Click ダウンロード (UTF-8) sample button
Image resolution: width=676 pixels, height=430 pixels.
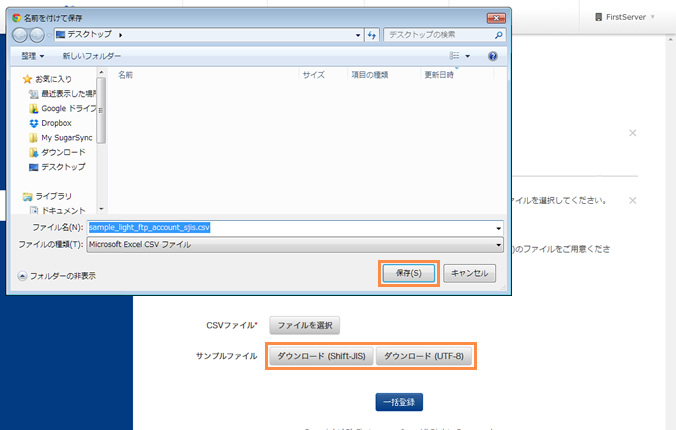tap(424, 356)
